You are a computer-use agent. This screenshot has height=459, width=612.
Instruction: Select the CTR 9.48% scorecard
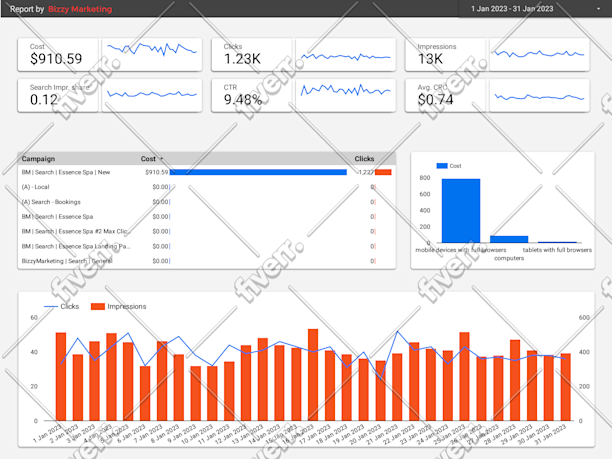251,96
